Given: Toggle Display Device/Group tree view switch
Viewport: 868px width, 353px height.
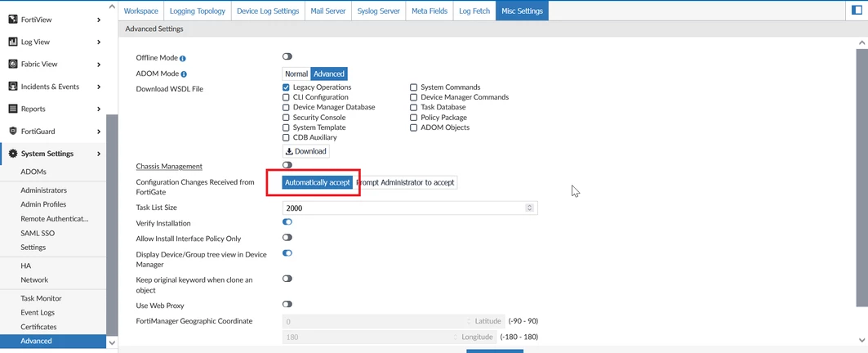Looking at the screenshot, I should 287,253.
